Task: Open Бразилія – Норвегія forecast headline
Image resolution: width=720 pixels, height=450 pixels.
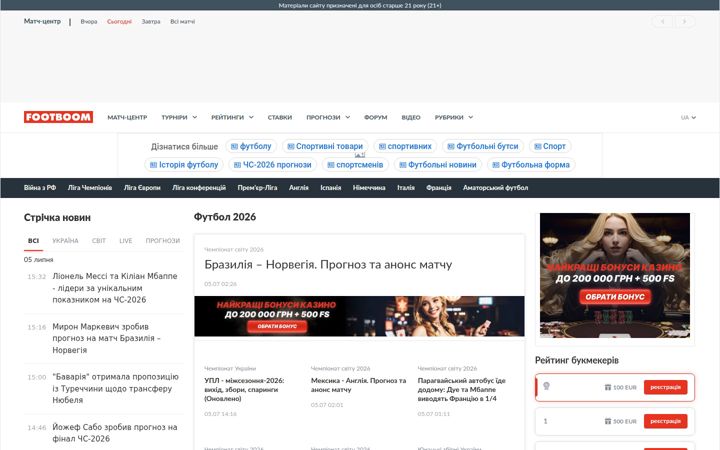Action: click(x=328, y=264)
